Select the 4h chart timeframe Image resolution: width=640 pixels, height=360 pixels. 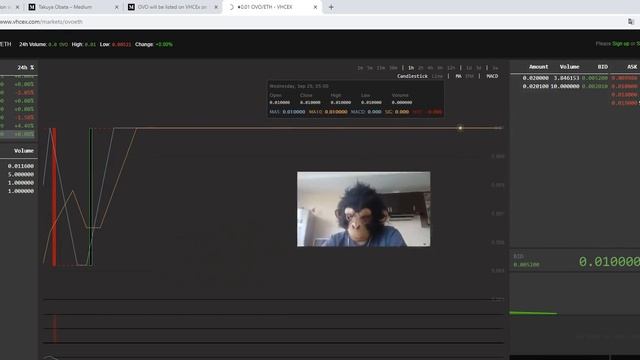point(430,68)
